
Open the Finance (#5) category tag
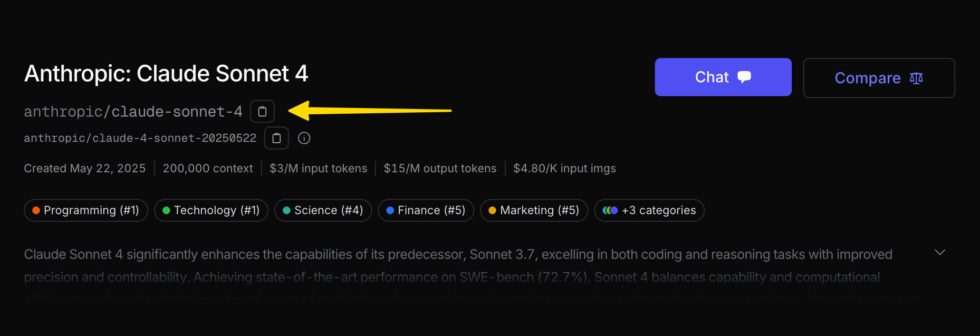(426, 210)
